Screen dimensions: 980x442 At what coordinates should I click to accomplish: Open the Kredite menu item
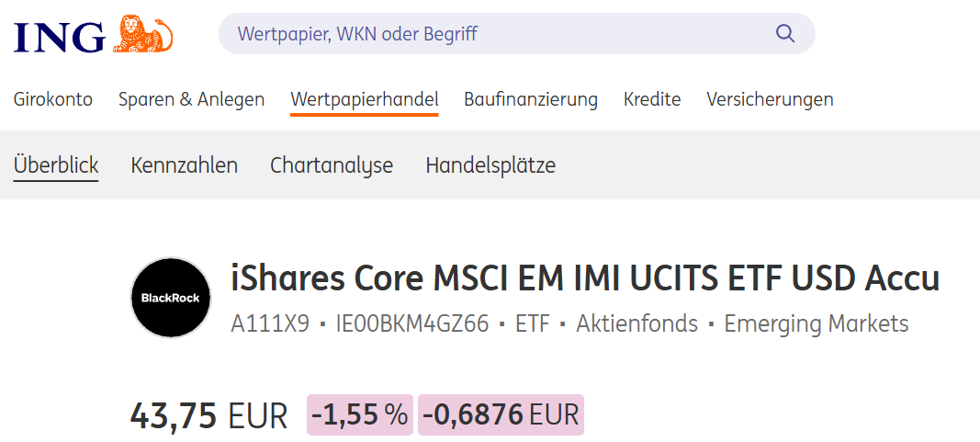point(651,99)
